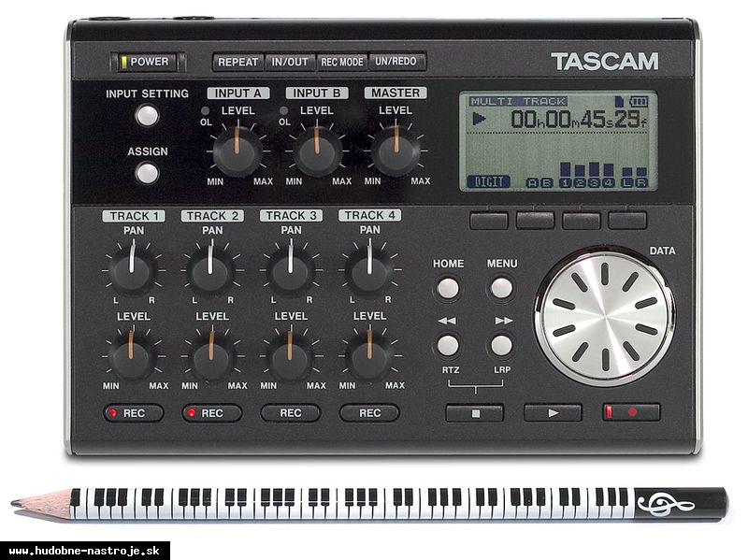Click the INPUT A overload OL indicator
This screenshot has width=748, height=560.
[205, 110]
